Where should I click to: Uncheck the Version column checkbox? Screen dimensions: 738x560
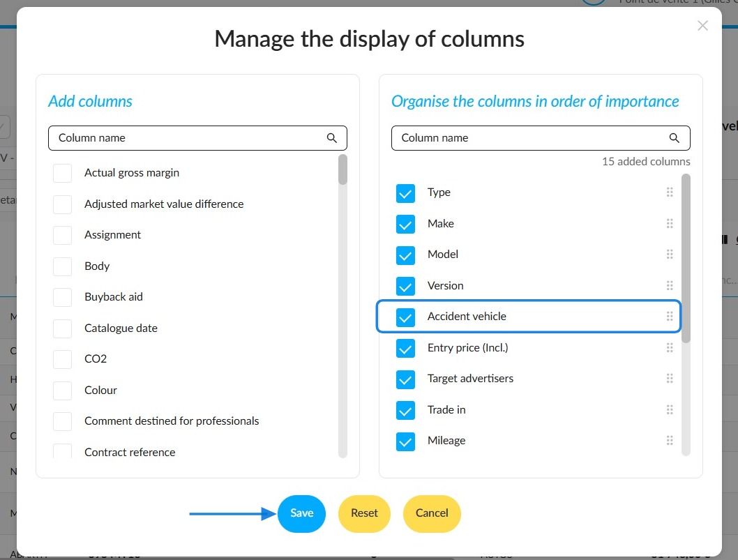coord(405,286)
